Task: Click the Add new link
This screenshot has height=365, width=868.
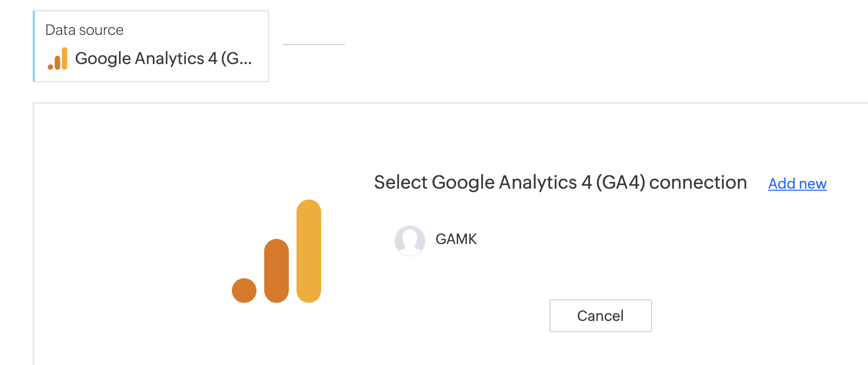Action: click(797, 184)
